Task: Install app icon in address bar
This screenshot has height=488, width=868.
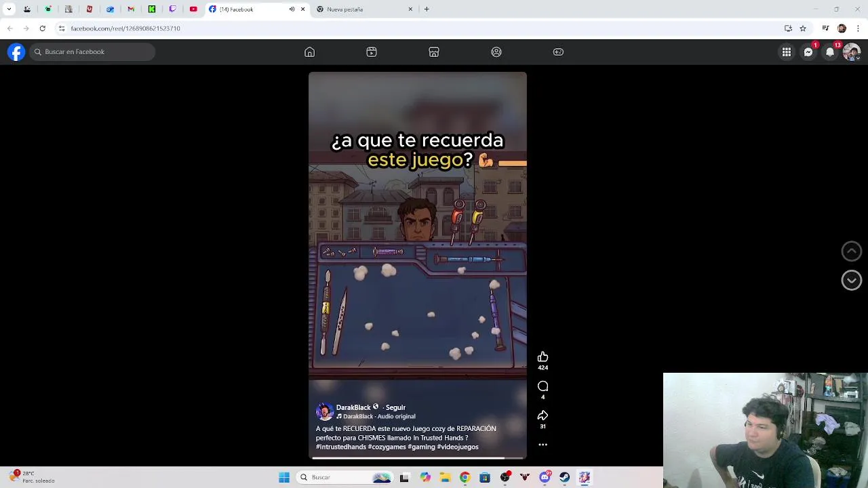Action: [788, 28]
